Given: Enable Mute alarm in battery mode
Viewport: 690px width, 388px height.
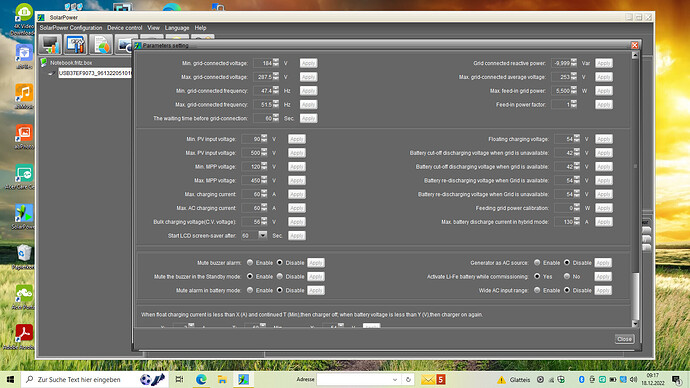Looking at the screenshot, I should coord(250,290).
